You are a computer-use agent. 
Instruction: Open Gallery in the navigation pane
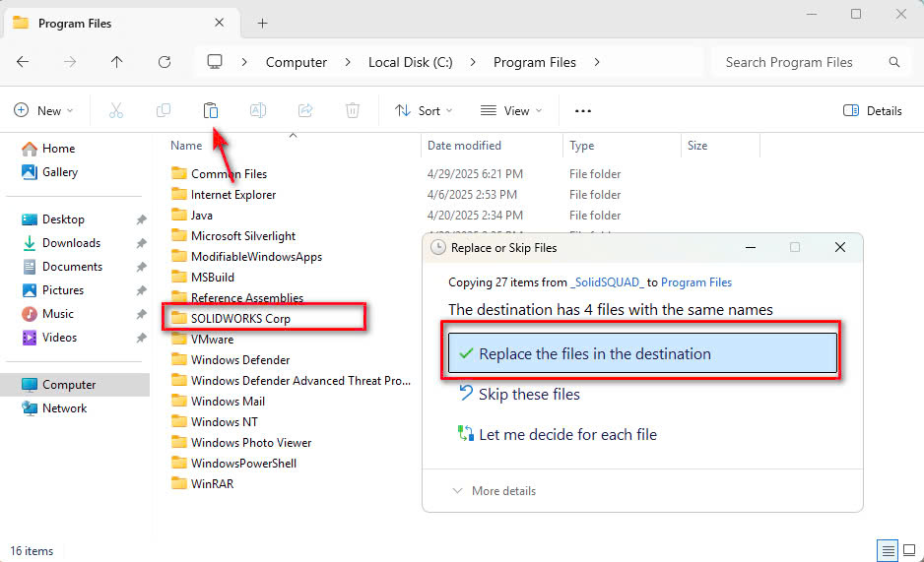click(49, 172)
